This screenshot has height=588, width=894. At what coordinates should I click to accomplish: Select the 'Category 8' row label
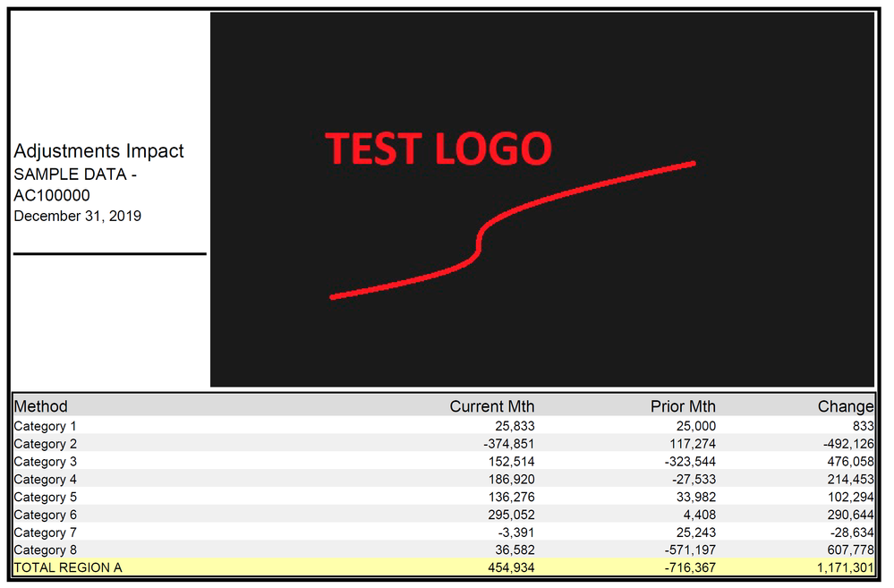click(x=45, y=550)
